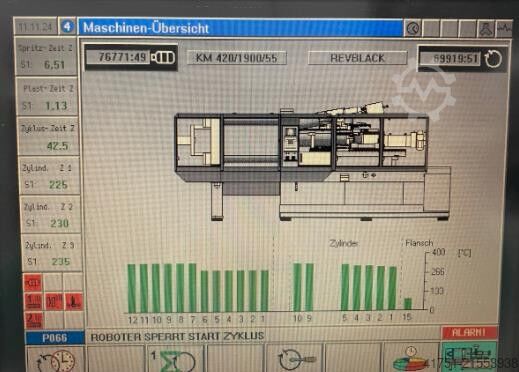Click the Maschinen-Übersicht title bar

pyautogui.click(x=240, y=28)
